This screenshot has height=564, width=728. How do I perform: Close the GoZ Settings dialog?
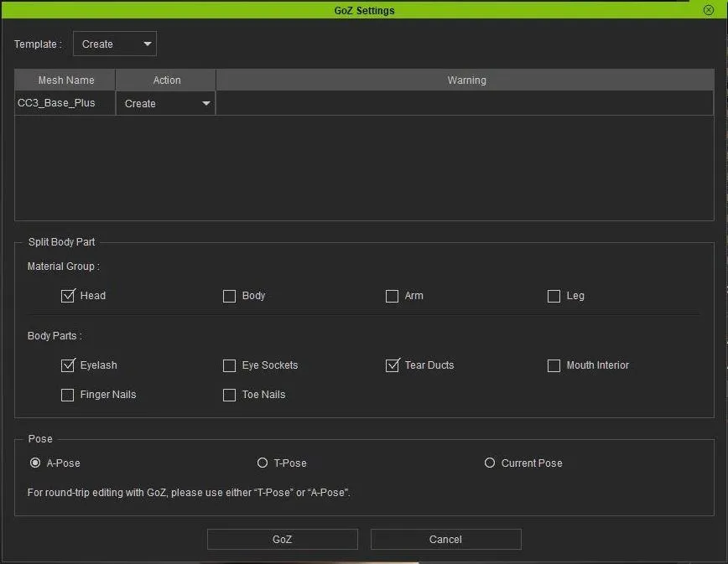pos(709,10)
